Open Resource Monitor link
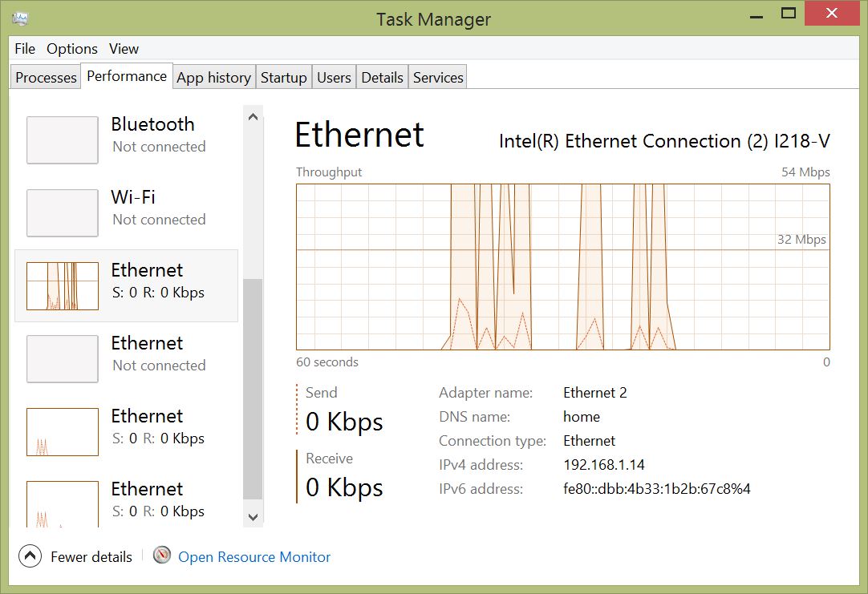868x594 pixels. point(254,557)
